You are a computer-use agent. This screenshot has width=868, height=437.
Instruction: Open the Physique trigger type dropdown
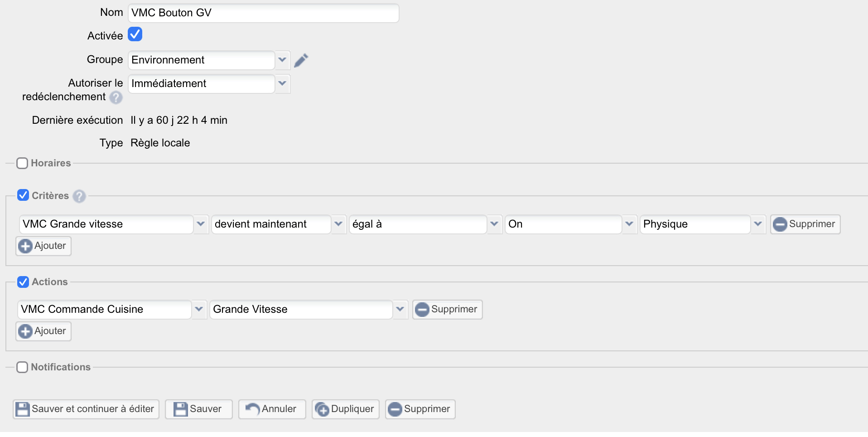(758, 224)
